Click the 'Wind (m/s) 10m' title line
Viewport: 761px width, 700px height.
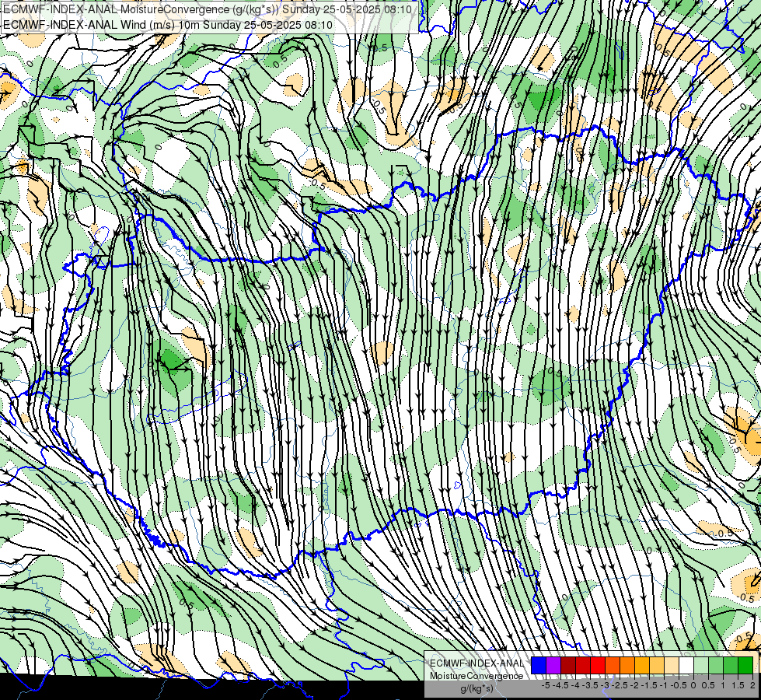pyautogui.click(x=168, y=25)
